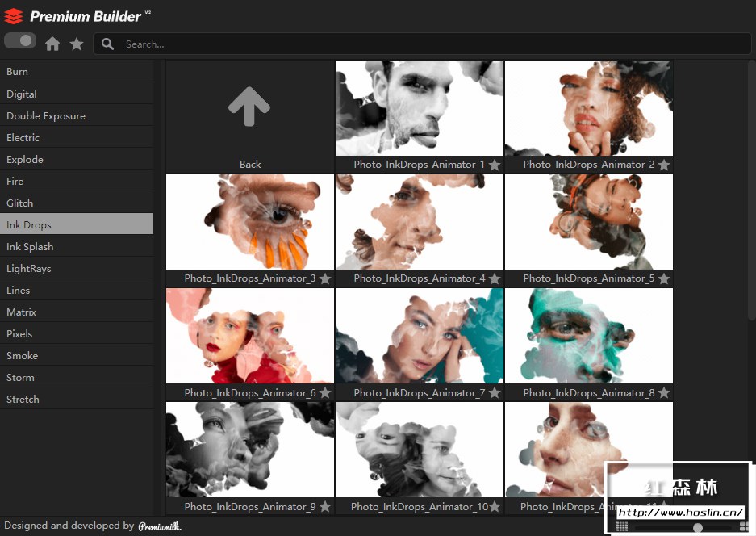Open the Ink Splash category
The image size is (756, 536).
tap(77, 246)
